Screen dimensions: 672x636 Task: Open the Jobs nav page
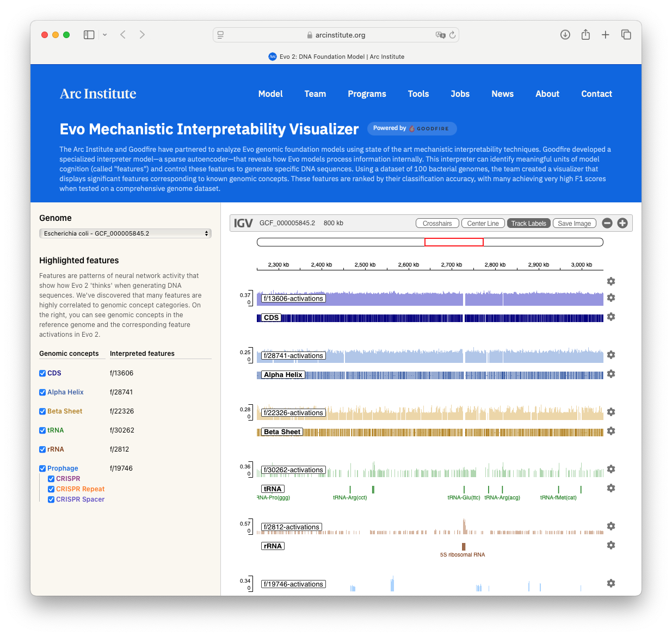coord(460,94)
